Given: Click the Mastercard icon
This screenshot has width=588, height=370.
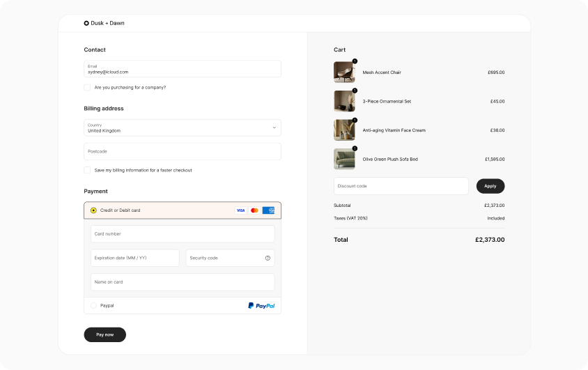Looking at the screenshot, I should pos(254,210).
